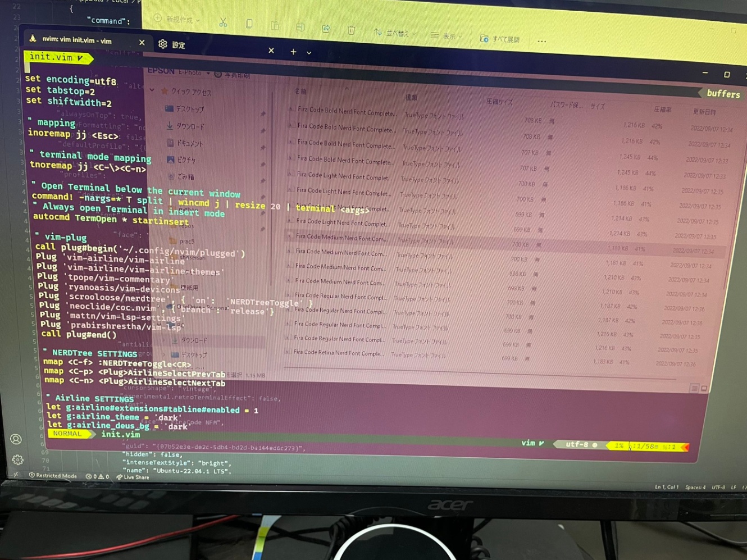
Task: Close the 設定 settings tab
Action: pyautogui.click(x=271, y=51)
